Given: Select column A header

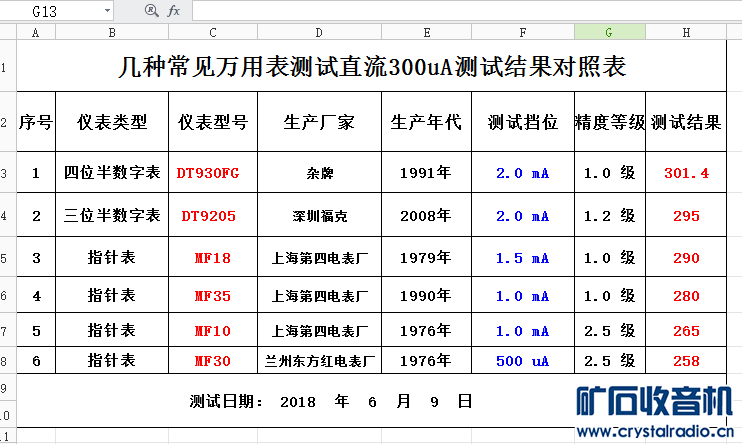Looking at the screenshot, I should coord(36,32).
